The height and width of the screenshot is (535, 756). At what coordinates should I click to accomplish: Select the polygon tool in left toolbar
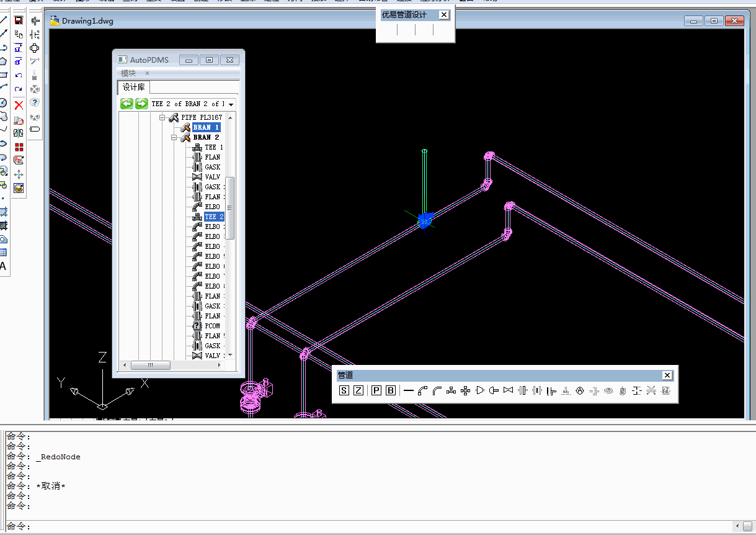click(x=2, y=61)
